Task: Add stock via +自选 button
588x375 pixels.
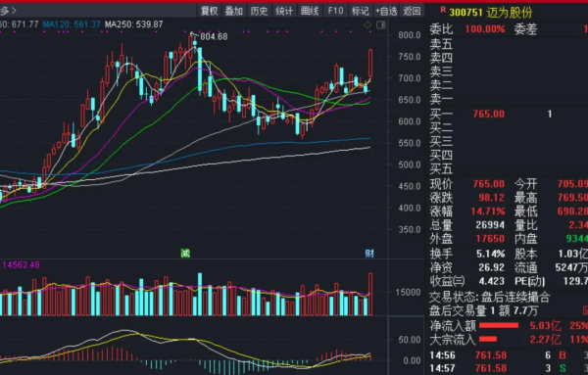Action: pos(386,11)
